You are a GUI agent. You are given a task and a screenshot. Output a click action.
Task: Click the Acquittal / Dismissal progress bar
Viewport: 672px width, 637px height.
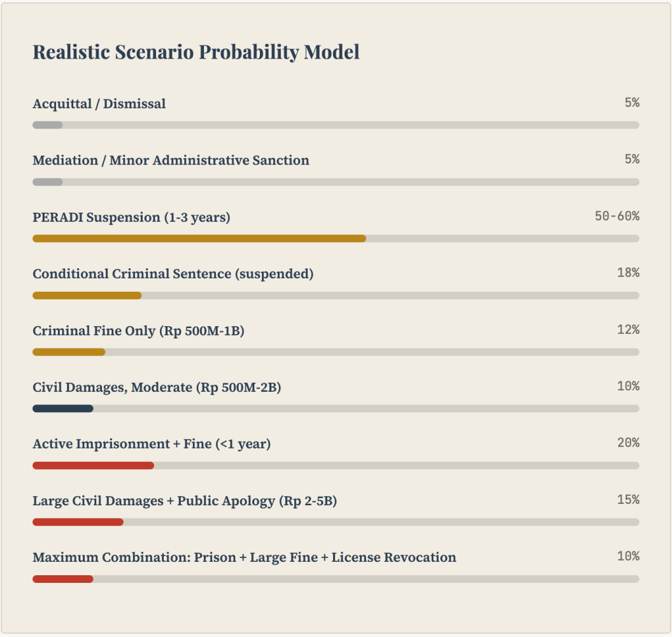tap(336, 125)
